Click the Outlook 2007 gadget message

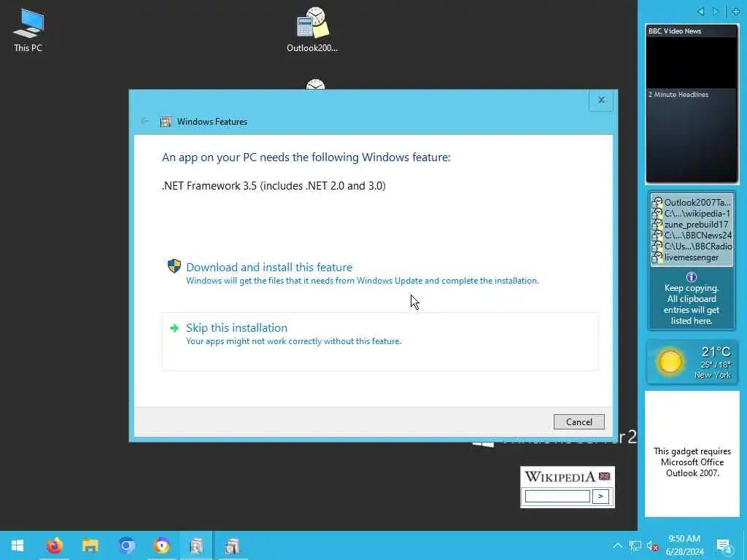692,462
